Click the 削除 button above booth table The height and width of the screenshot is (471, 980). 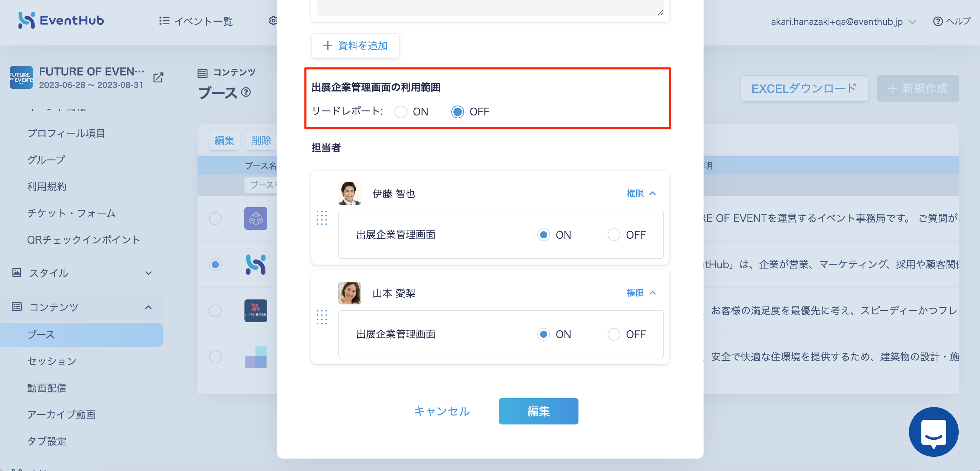point(262,140)
